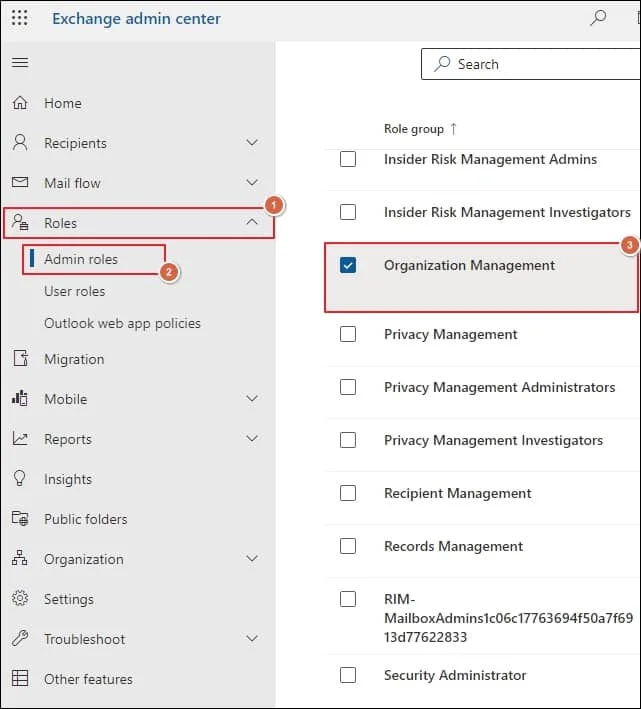Go to Home in the navigation
The width and height of the screenshot is (641, 709).
coord(63,103)
